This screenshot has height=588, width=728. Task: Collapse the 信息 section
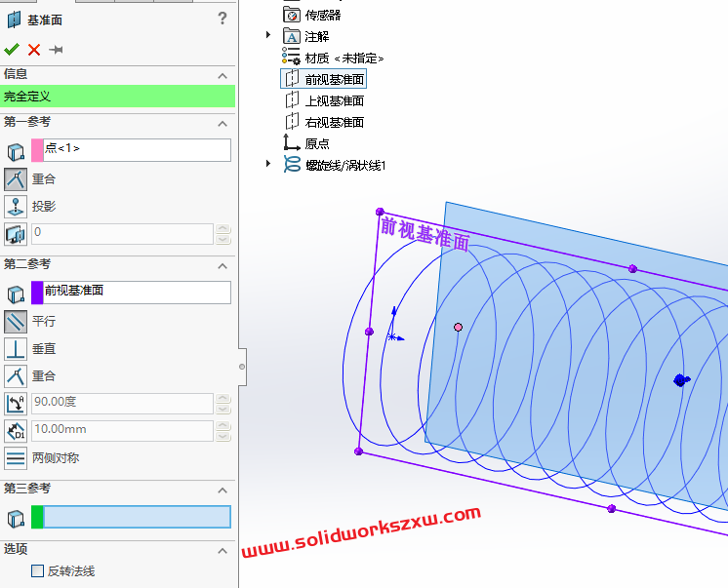[x=222, y=76]
